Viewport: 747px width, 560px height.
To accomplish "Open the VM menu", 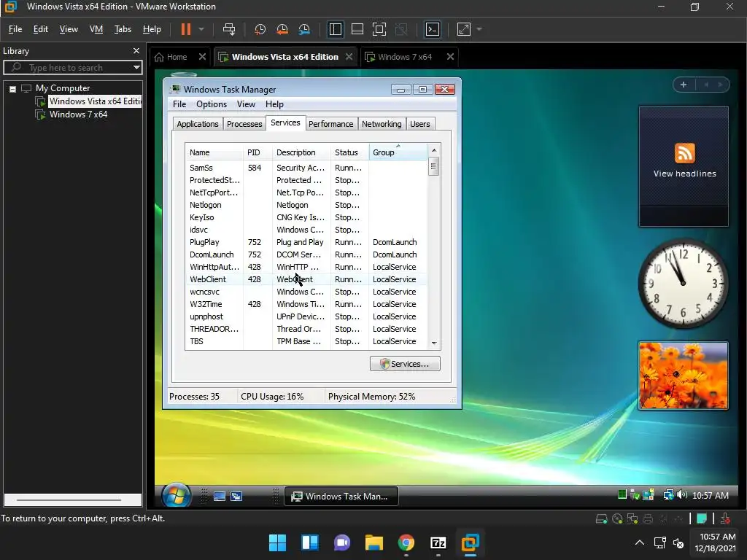I will 96,29.
